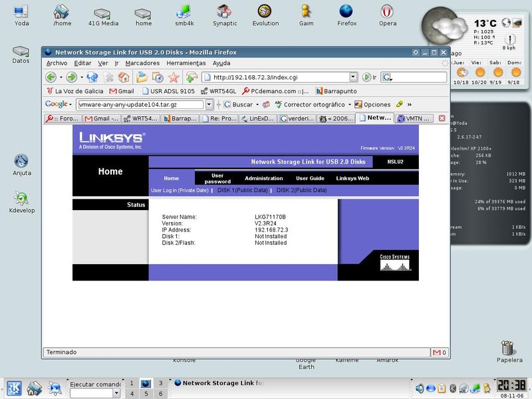Launch Firefox from desktop icon

[346, 15]
